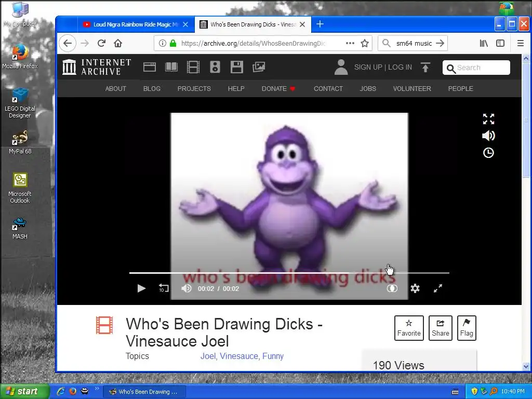Bookmark this page with star icon
The image size is (532, 399).
coord(364,43)
